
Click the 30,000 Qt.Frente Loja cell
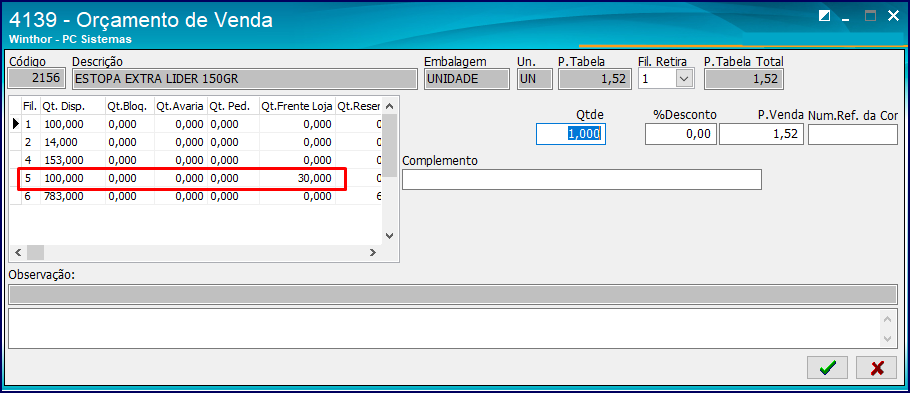point(297,178)
